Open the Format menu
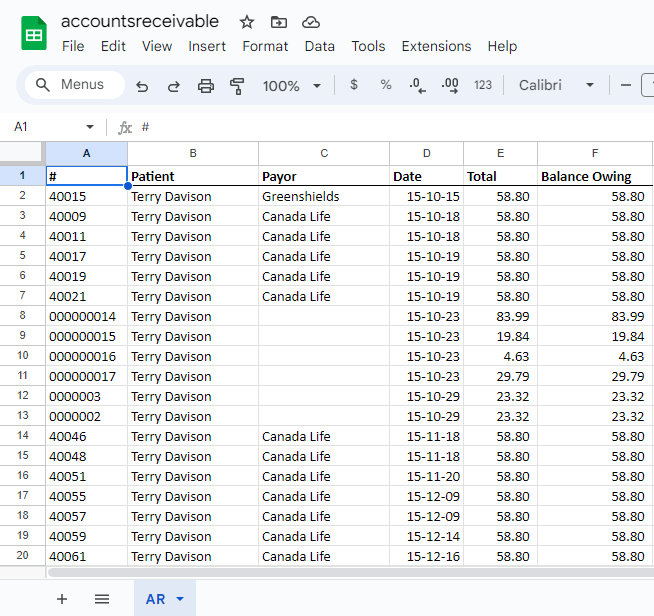Image resolution: width=654 pixels, height=616 pixels. [265, 46]
